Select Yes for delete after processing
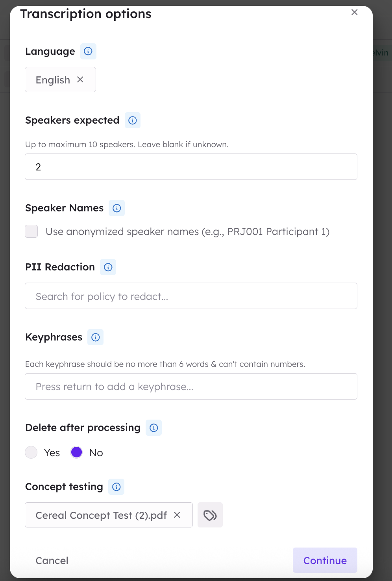 click(x=31, y=452)
